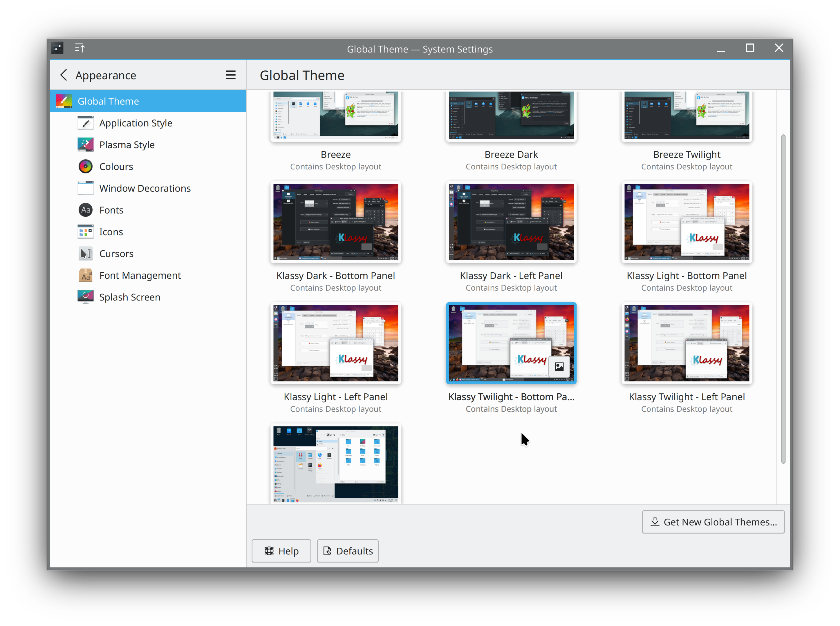This screenshot has width=840, height=626.
Task: Select the Icons settings page
Action: point(111,232)
